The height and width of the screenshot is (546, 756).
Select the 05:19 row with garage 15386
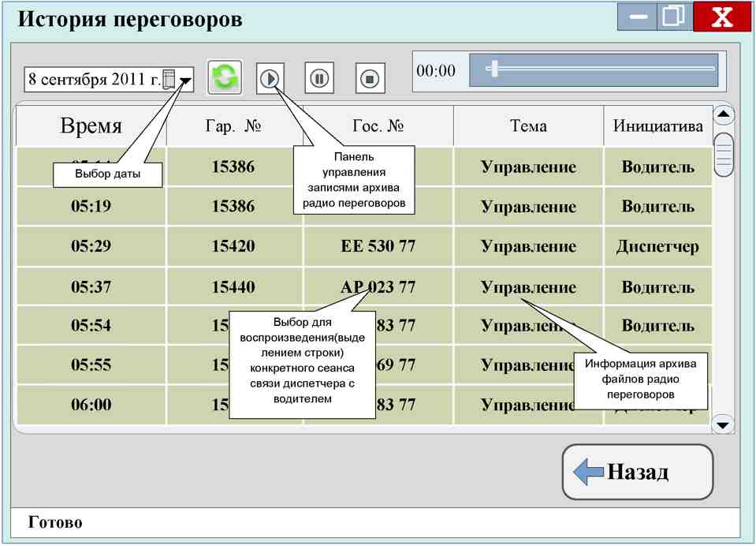point(364,206)
